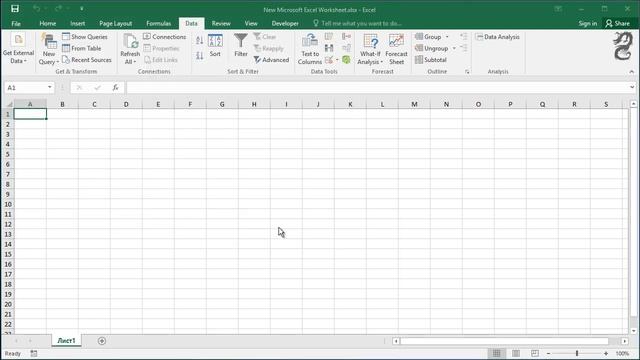This screenshot has width=640, height=360.
Task: Zoom in with the plus button
Action: pyautogui.click(x=606, y=353)
